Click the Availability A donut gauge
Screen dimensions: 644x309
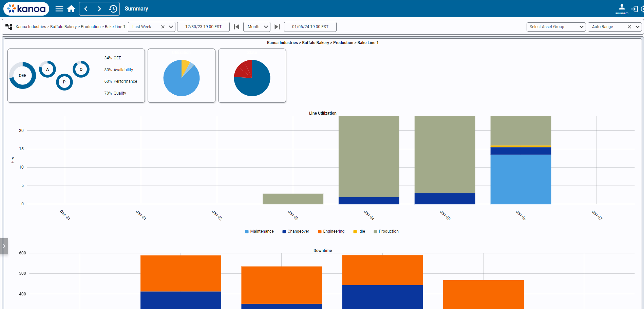[48, 69]
